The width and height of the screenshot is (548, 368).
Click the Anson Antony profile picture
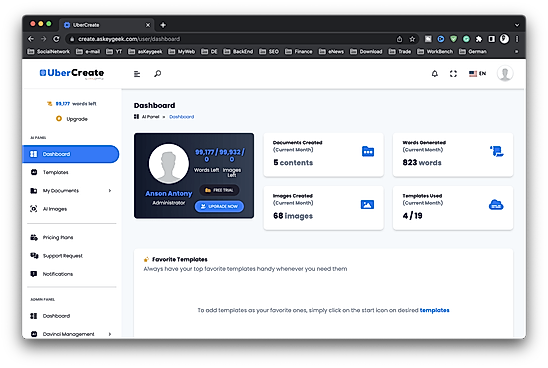(169, 164)
